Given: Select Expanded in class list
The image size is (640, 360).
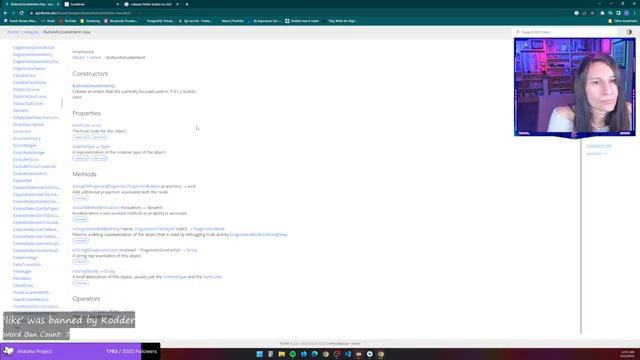Looking at the screenshot, I should [x=22, y=180].
